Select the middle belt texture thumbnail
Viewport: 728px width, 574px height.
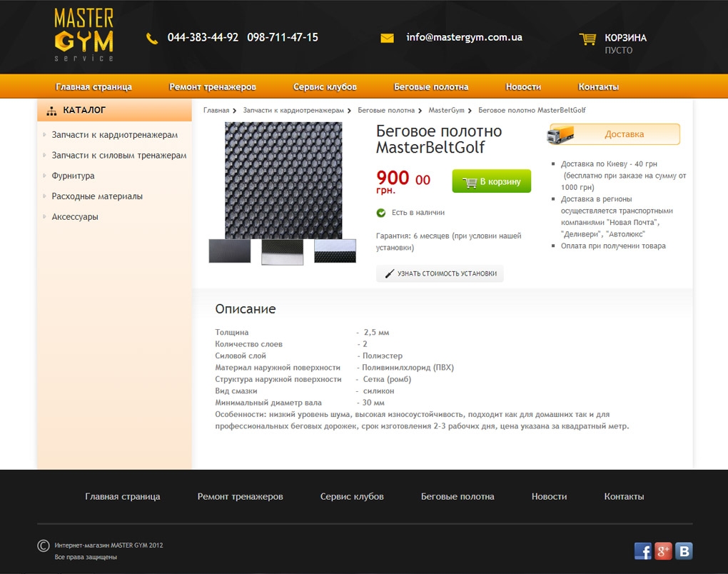click(x=282, y=251)
